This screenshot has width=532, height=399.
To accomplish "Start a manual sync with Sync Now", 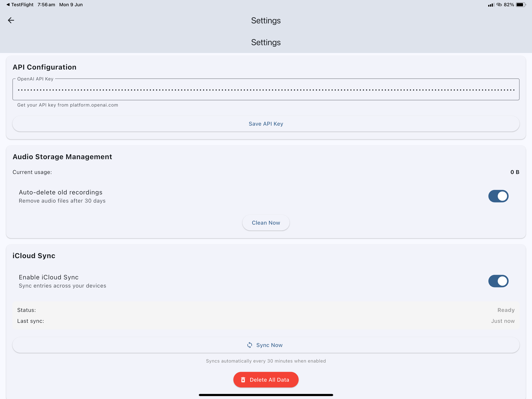I will point(266,345).
